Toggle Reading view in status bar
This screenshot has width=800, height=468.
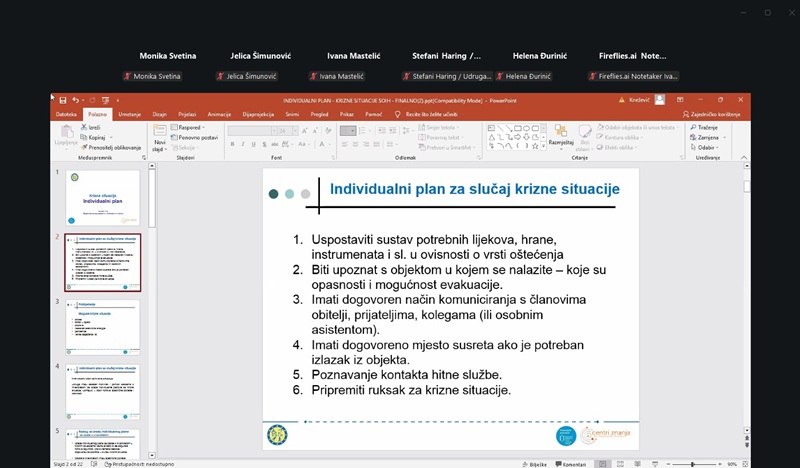(635, 464)
